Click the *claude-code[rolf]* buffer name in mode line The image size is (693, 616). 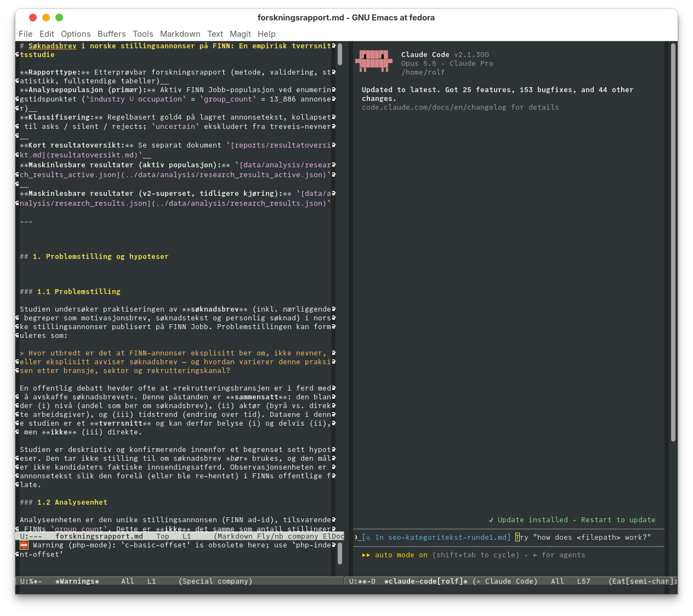[x=425, y=581]
